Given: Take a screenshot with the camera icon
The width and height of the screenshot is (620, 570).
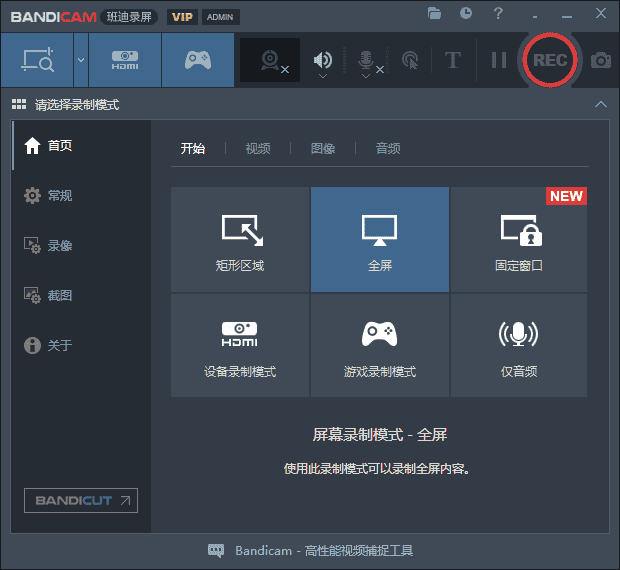Looking at the screenshot, I should 600,60.
